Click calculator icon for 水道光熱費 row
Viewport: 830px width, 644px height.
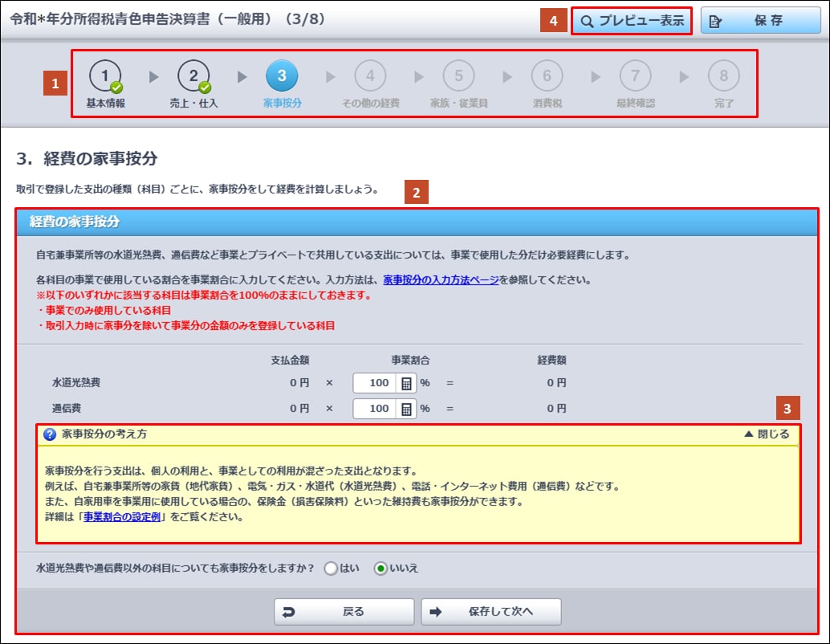point(406,384)
